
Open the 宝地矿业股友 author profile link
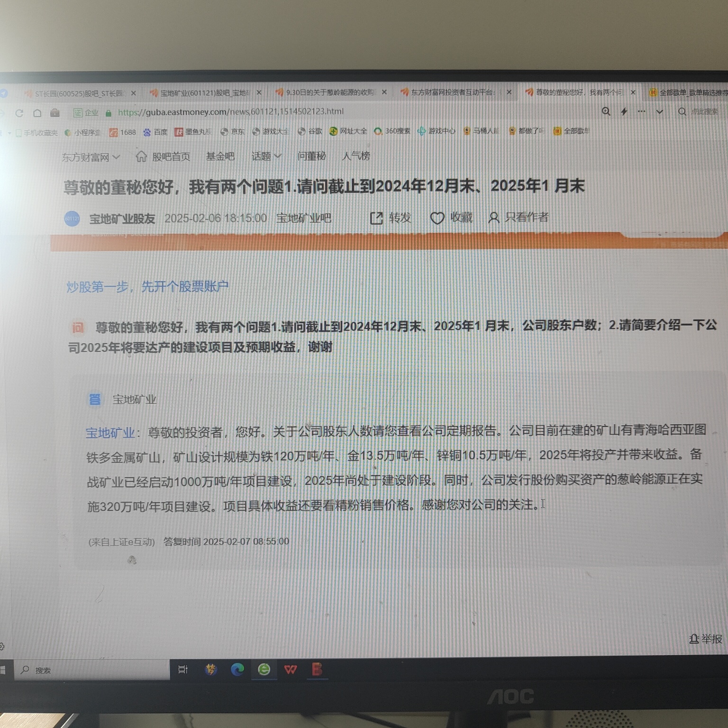pos(122,219)
